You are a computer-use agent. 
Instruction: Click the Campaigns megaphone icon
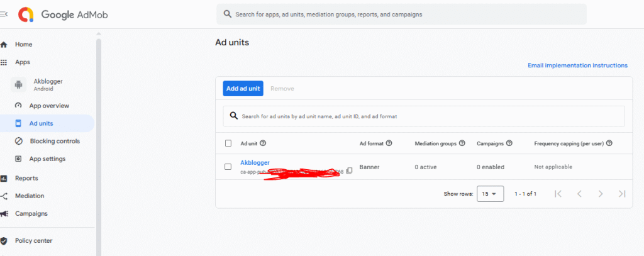pyautogui.click(x=4, y=214)
